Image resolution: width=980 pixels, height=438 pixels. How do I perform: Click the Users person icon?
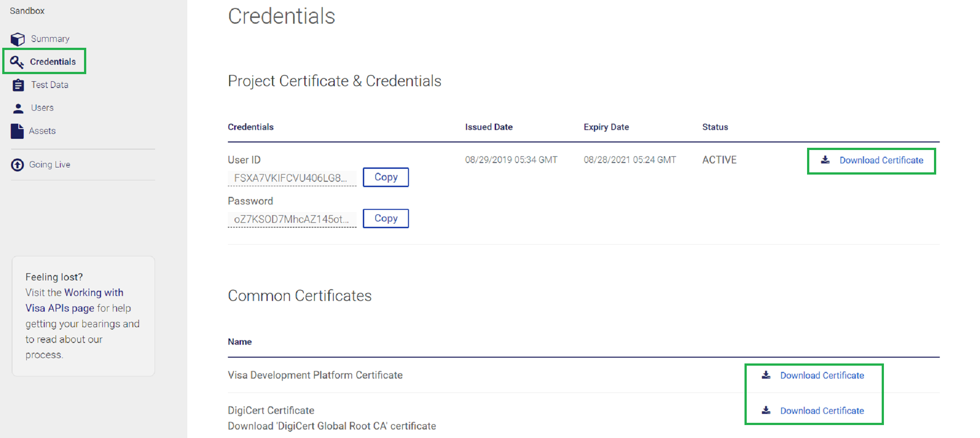click(x=18, y=108)
